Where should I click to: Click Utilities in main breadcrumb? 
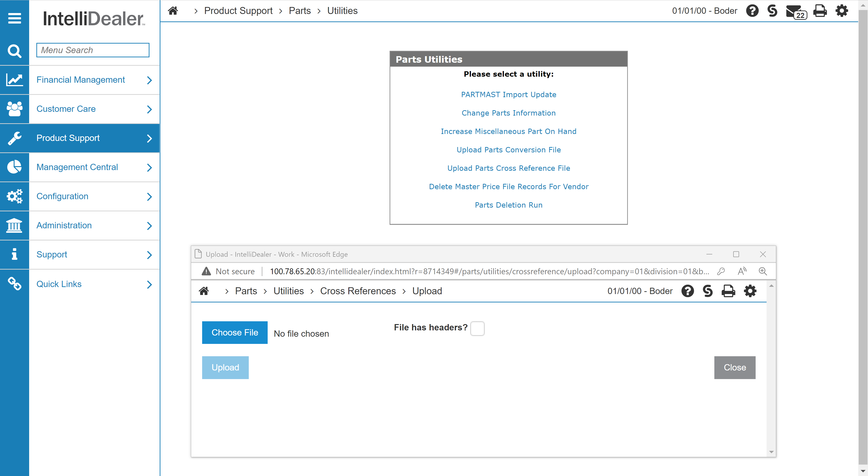pos(342,11)
